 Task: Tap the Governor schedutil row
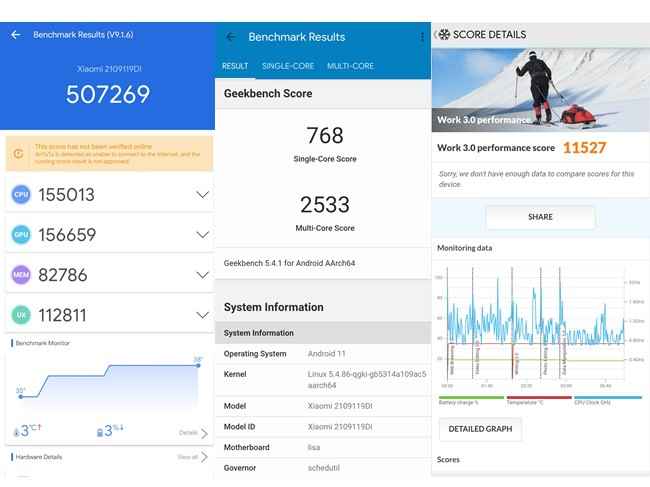click(323, 468)
